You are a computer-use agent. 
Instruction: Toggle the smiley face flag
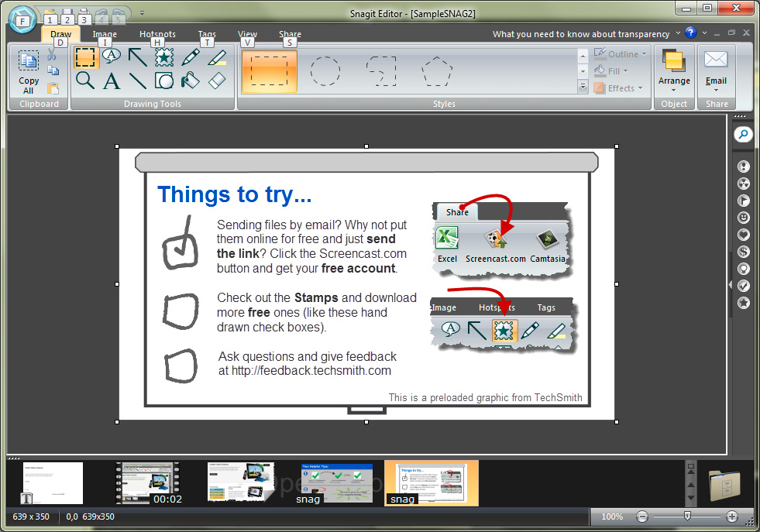(x=743, y=218)
